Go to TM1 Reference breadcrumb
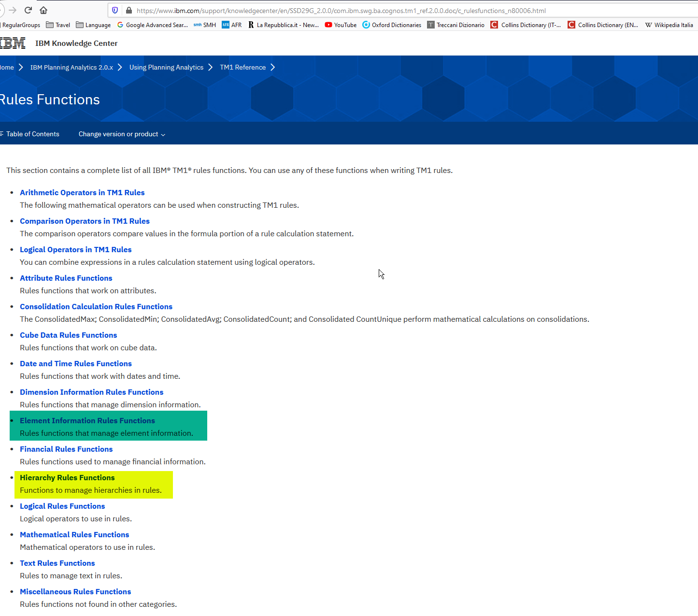The width and height of the screenshot is (698, 616). [242, 67]
